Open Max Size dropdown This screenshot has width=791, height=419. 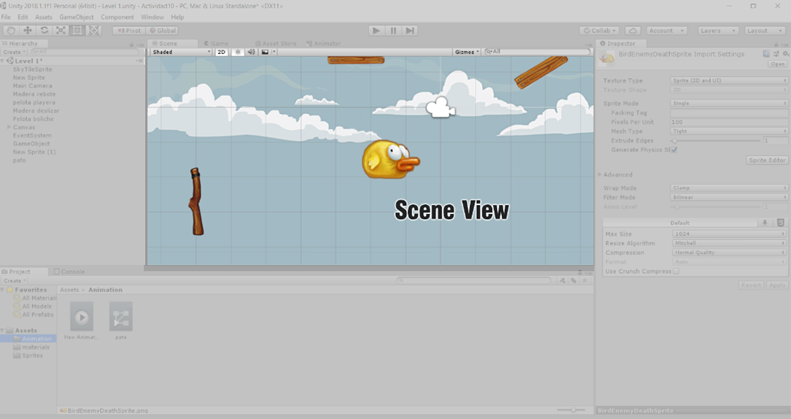point(729,233)
